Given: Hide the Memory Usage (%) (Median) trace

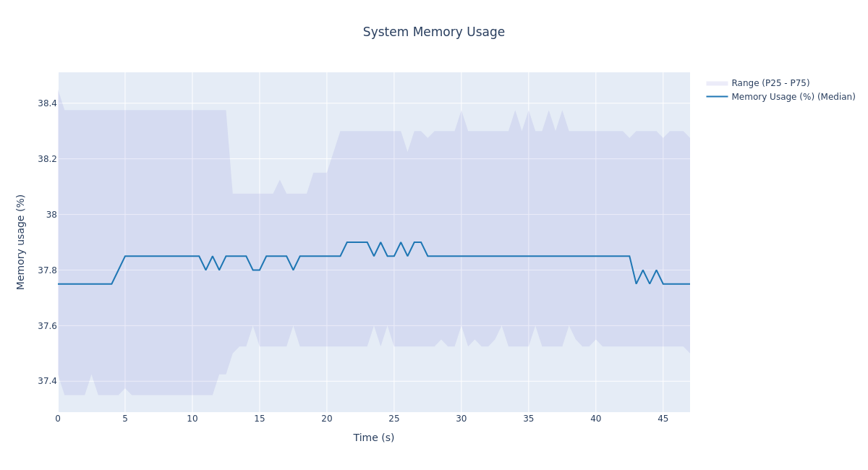Looking at the screenshot, I should (793, 97).
